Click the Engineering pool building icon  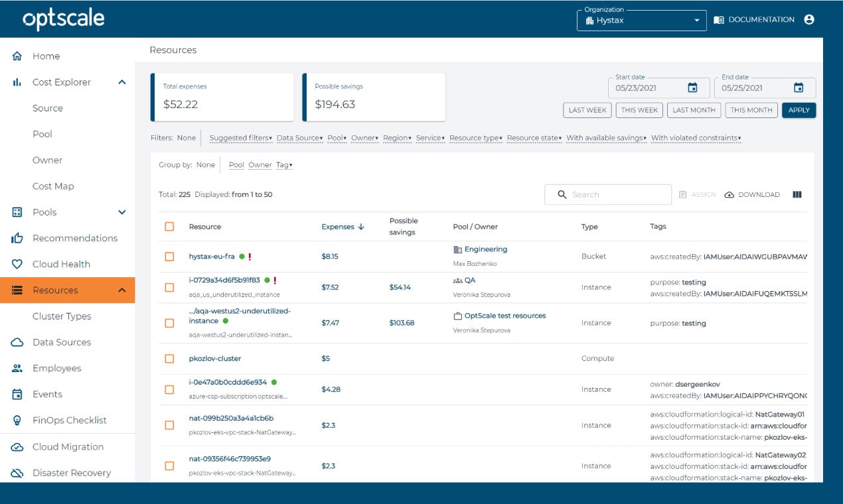tap(457, 250)
